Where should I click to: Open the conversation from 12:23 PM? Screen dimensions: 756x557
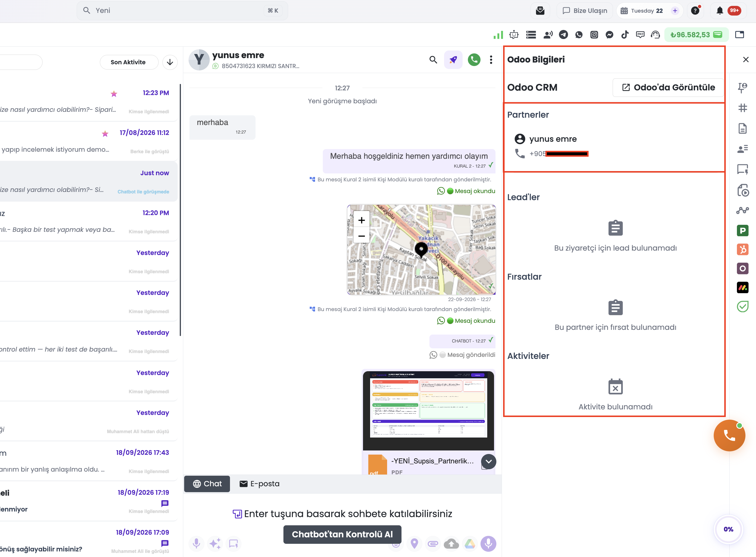pyautogui.click(x=88, y=102)
